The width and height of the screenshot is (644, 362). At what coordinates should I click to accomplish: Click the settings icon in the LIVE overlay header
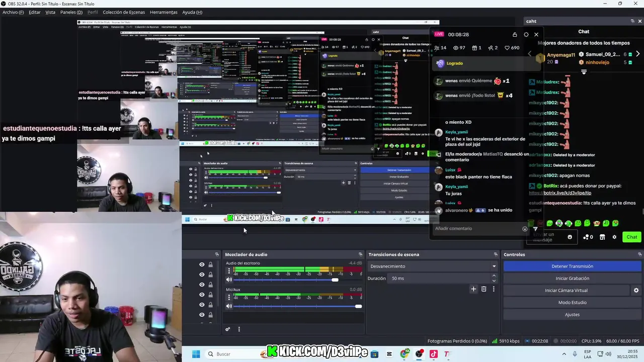(x=526, y=35)
